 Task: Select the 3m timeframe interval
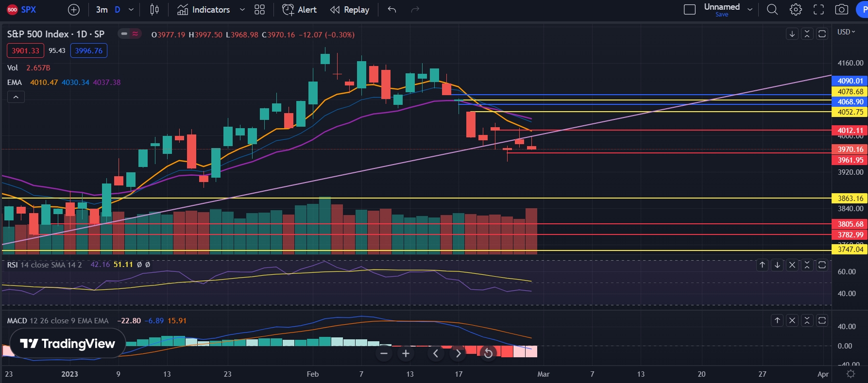click(102, 10)
